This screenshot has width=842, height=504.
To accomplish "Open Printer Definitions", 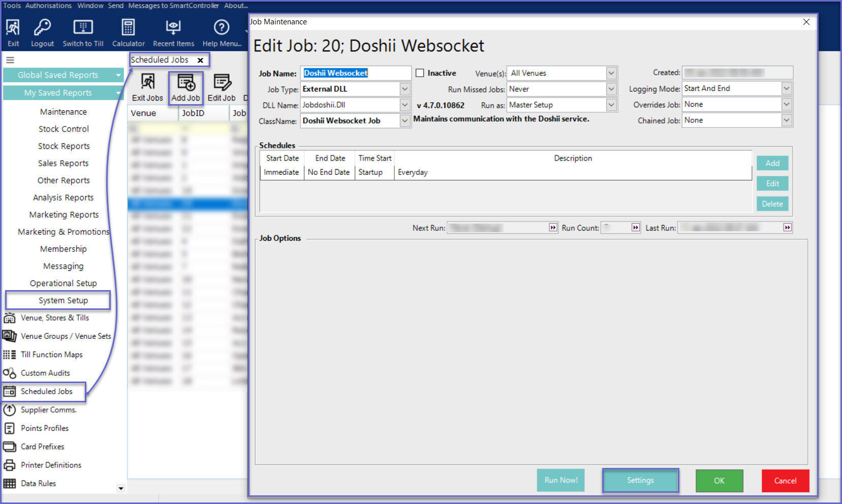I will click(x=51, y=465).
